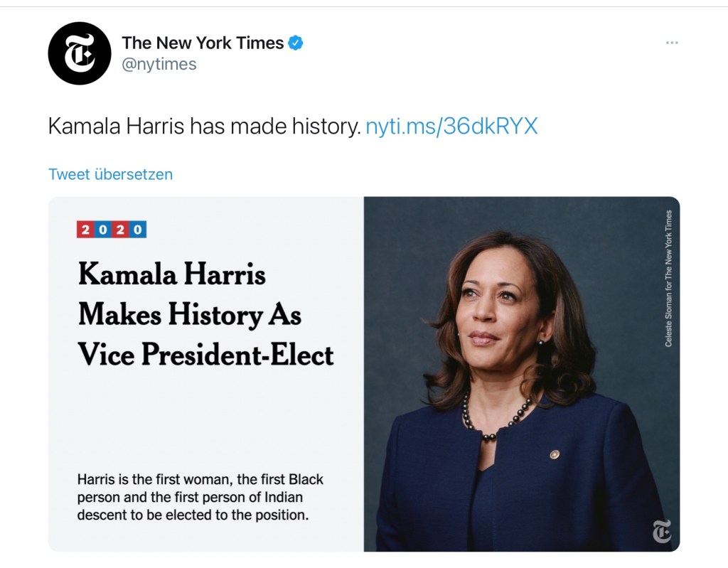This screenshot has width=728, height=568.
Task: Click Tweet übersetzen to translate
Action: tap(110, 174)
